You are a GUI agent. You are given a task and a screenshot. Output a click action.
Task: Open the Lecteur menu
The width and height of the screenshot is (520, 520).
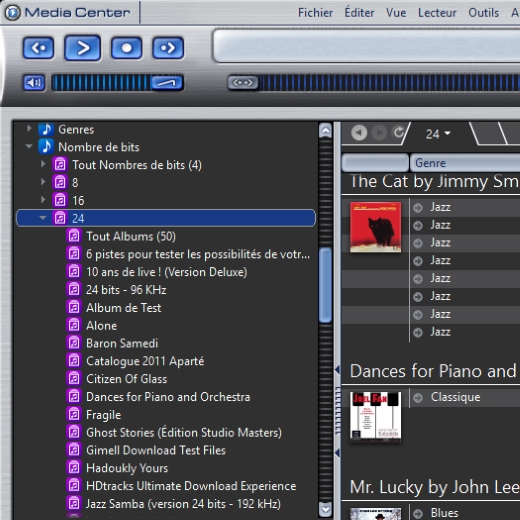[x=437, y=13]
